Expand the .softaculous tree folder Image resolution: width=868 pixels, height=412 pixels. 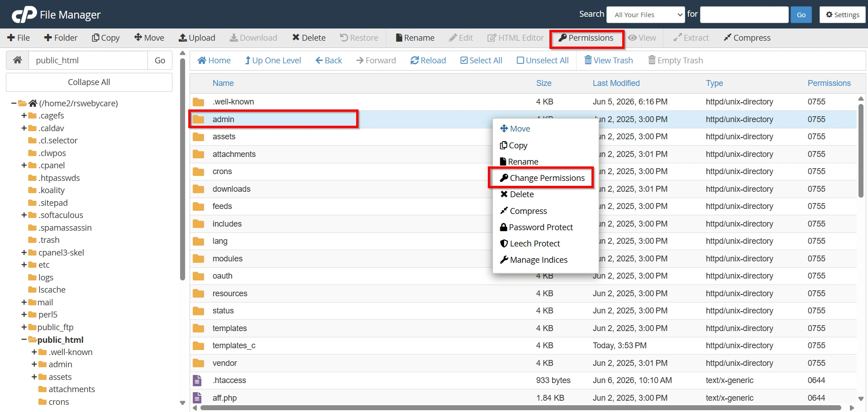click(24, 215)
